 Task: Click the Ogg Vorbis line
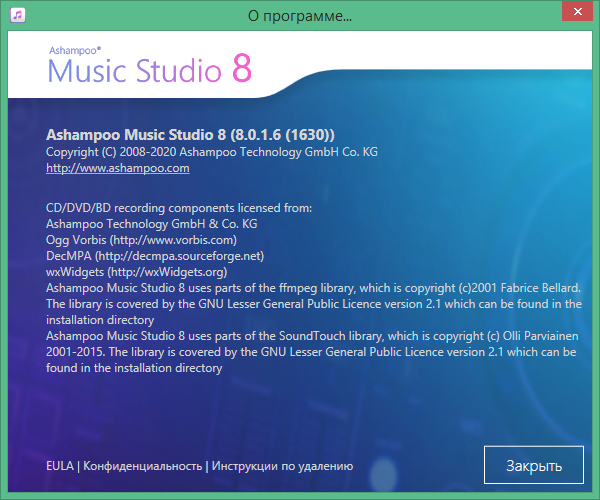click(x=141, y=240)
